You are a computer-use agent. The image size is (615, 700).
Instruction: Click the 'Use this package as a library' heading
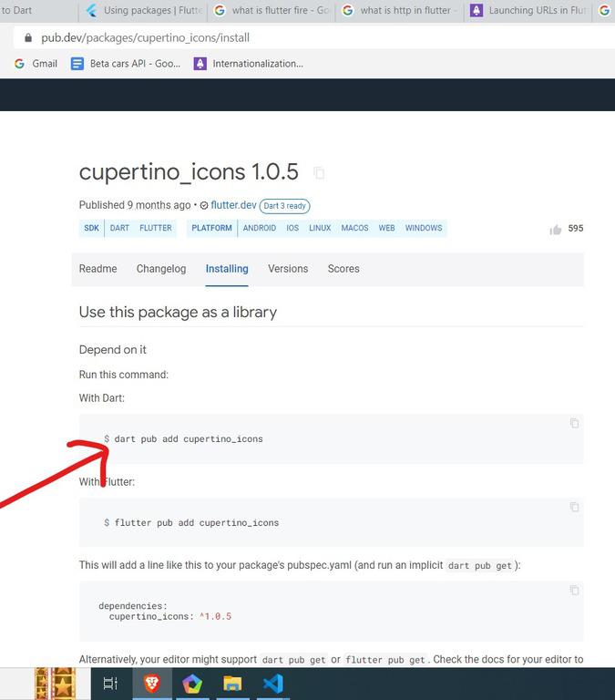pyautogui.click(x=178, y=312)
